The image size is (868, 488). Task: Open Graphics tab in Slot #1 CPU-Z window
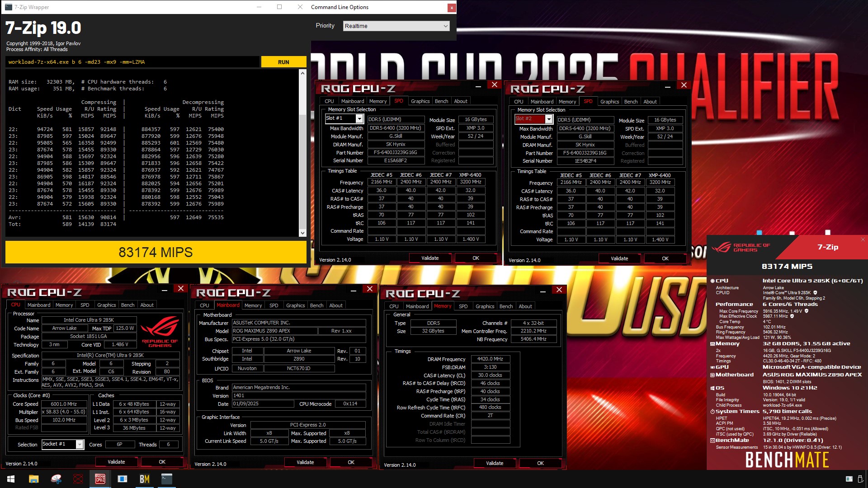point(420,101)
